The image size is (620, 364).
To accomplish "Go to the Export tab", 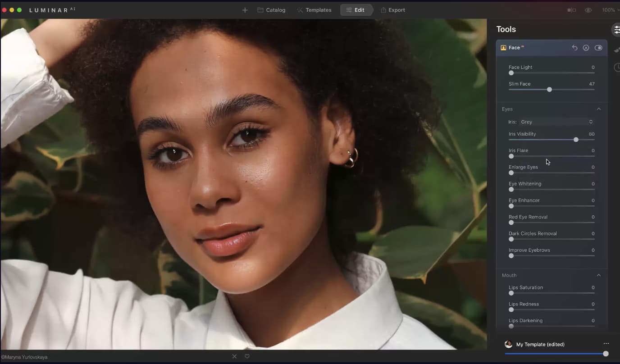I will coord(392,10).
